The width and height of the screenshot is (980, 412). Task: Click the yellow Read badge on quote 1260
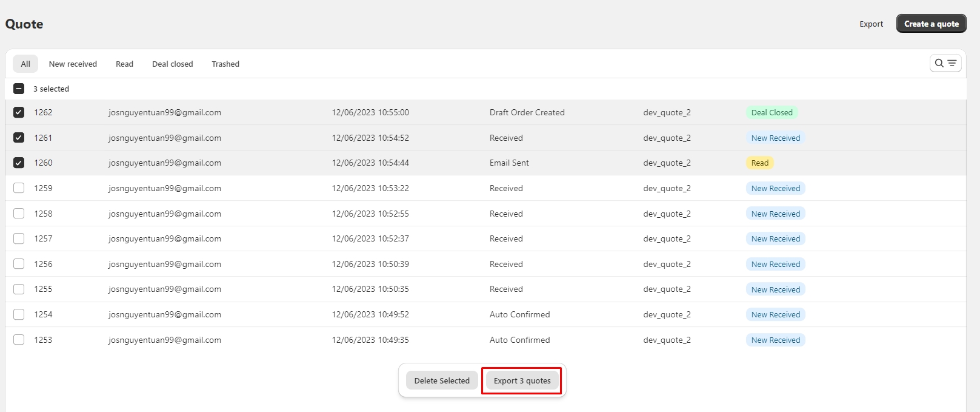(759, 163)
